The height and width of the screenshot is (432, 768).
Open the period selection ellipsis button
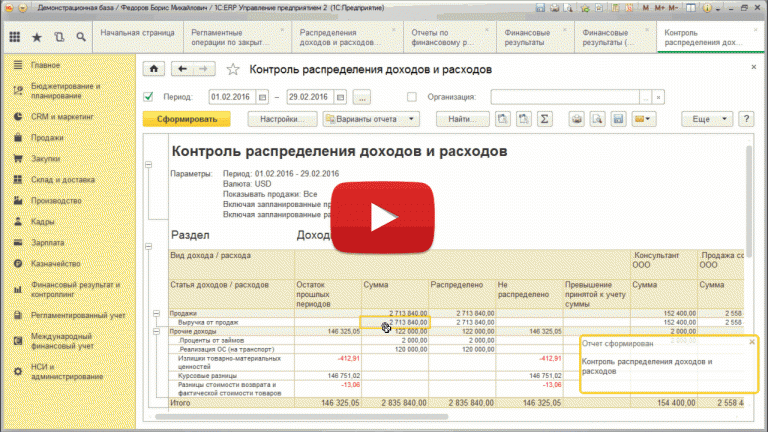pos(362,97)
